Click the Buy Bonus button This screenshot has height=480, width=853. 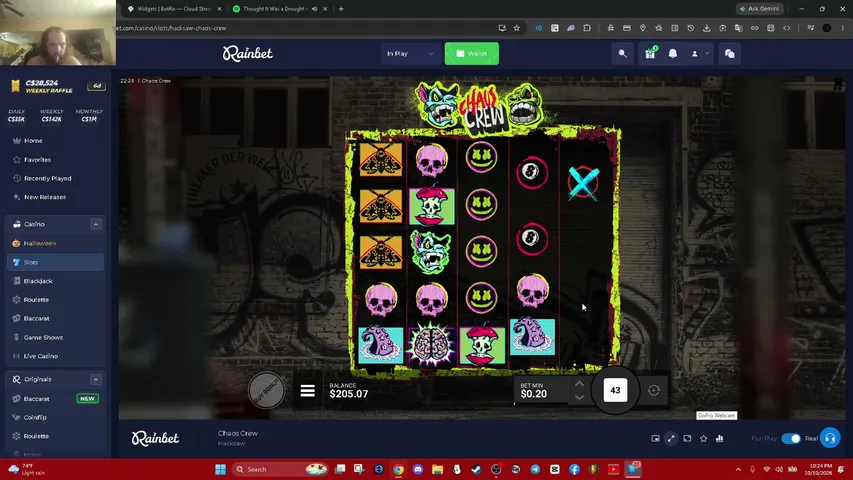(x=266, y=390)
